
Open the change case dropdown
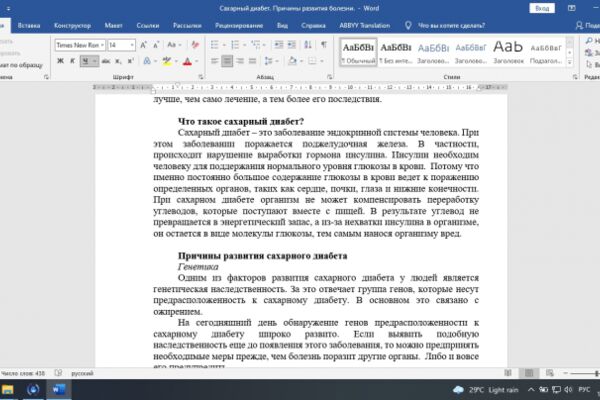174,45
